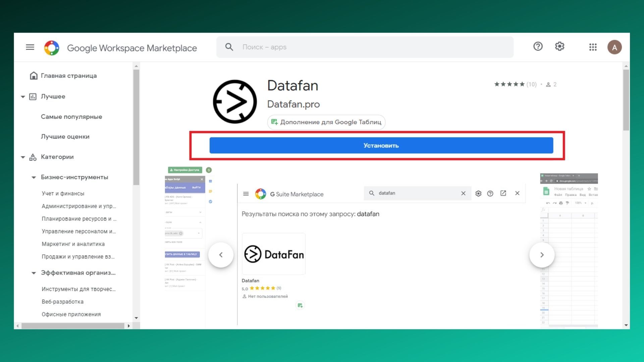Screen dimensions: 644x362
Task: Open Продажи и управление category
Action: pyautogui.click(x=78, y=257)
